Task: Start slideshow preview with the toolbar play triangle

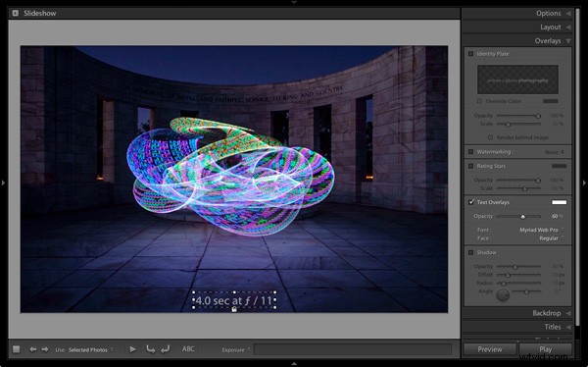Action: 132,349
